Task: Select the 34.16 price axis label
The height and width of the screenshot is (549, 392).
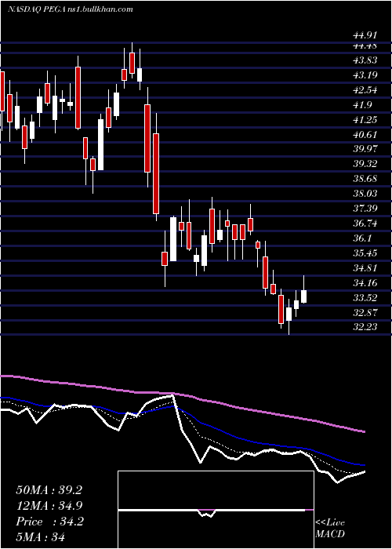Action: click(365, 282)
